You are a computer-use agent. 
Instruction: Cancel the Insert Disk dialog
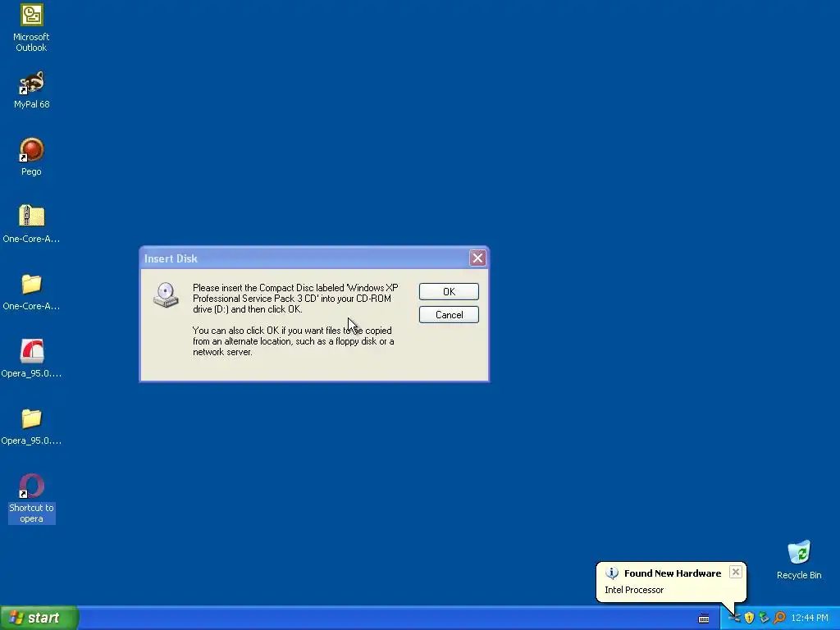click(449, 315)
